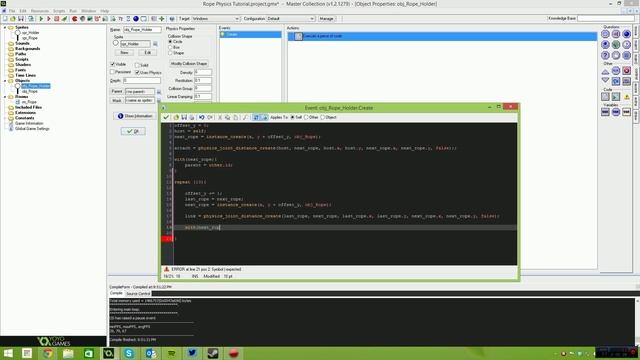Open the Scripts menu
The height and width of the screenshot is (360, 640).
[59, 11]
